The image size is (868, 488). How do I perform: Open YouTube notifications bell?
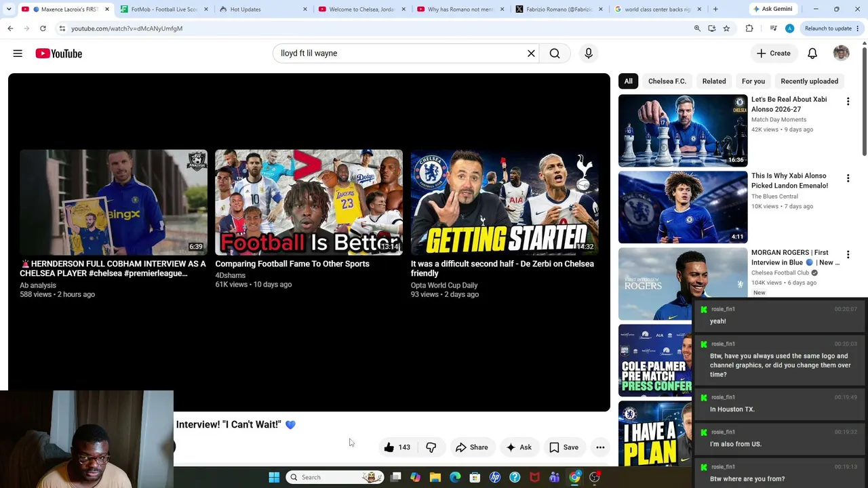(x=812, y=54)
